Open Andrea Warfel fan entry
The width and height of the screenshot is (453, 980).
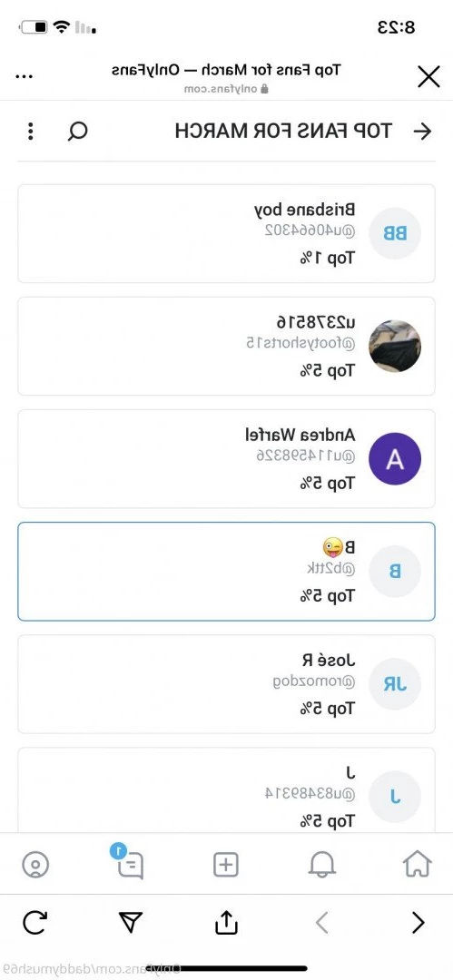(227, 459)
